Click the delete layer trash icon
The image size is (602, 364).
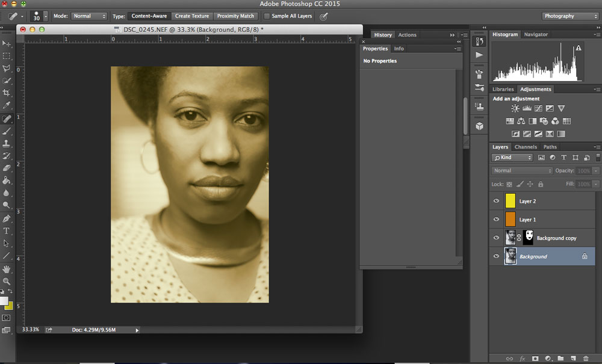(x=586, y=359)
